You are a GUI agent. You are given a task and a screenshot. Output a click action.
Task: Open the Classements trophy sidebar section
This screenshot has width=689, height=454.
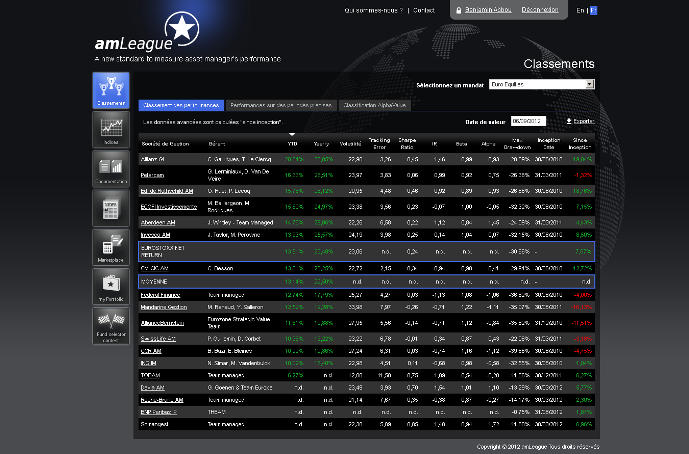tap(111, 90)
